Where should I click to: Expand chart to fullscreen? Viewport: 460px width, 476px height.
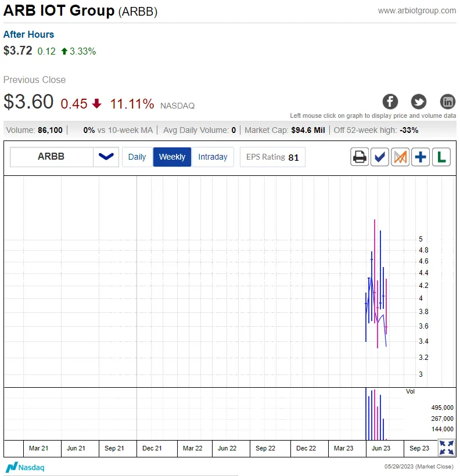(447, 448)
